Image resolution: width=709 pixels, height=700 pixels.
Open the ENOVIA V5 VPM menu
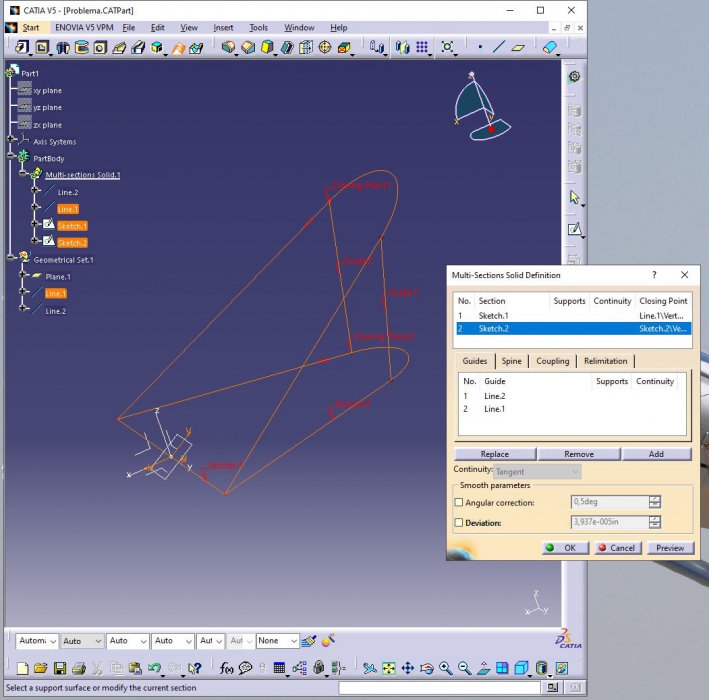coord(84,28)
